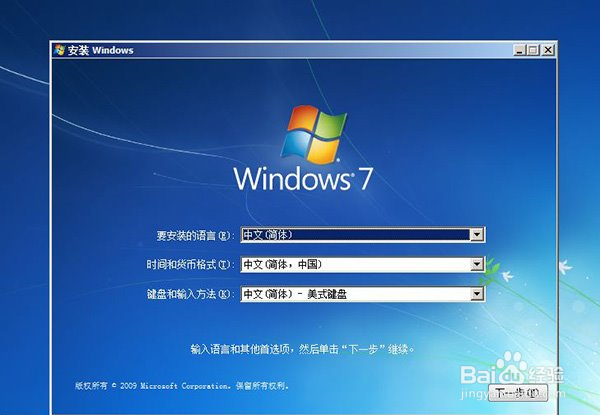Click the 键盘和输入方法 label
Screen dimensions: 600x415
pyautogui.click(x=190, y=294)
